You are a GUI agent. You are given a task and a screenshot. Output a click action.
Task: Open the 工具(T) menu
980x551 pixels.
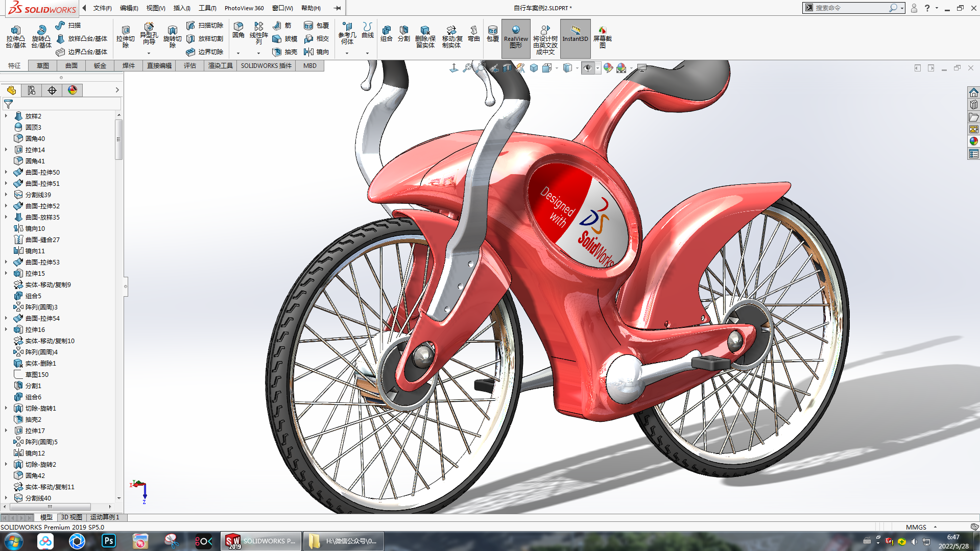(207, 8)
